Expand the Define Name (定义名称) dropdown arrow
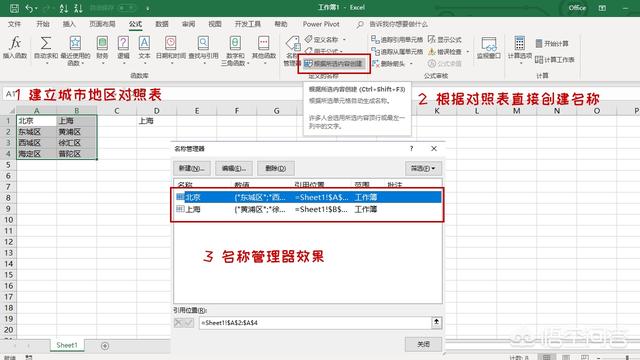Image resolution: width=640 pixels, height=360 pixels. [x=344, y=40]
